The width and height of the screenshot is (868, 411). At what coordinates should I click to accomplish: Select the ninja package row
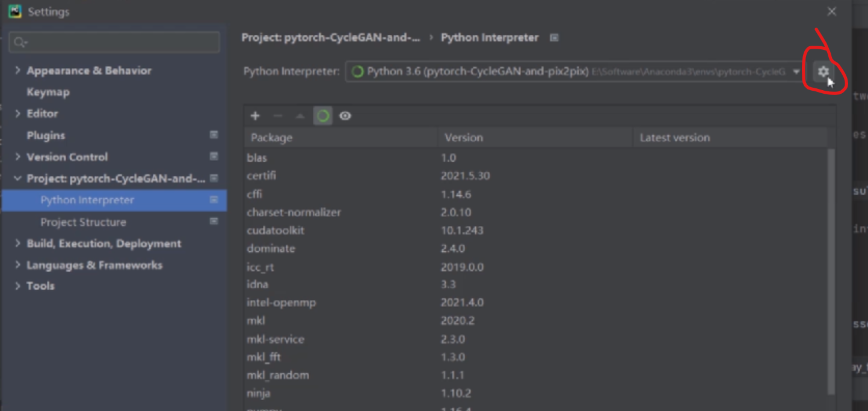pyautogui.click(x=535, y=393)
